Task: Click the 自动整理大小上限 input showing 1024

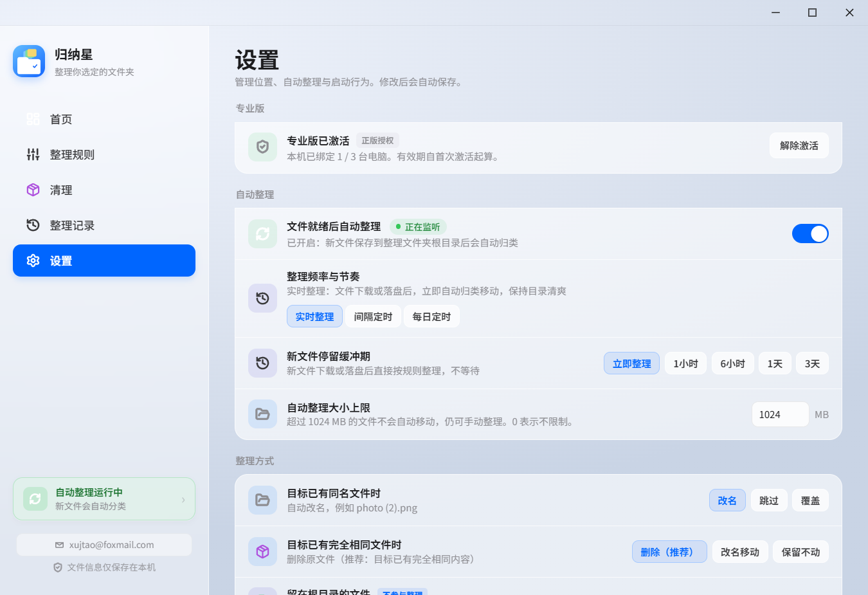Action: [x=781, y=414]
